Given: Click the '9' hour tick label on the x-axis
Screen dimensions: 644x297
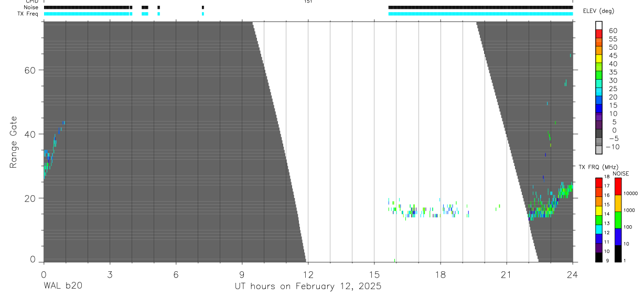Looking at the screenshot, I should [x=242, y=274].
